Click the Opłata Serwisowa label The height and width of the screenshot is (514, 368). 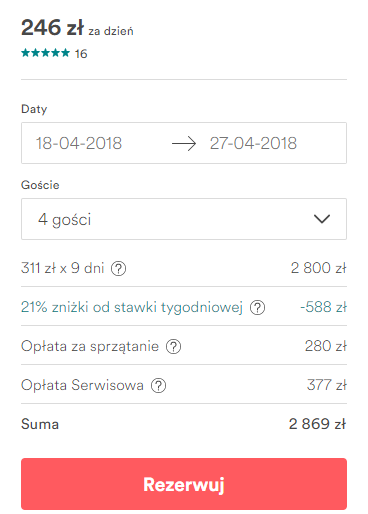82,385
